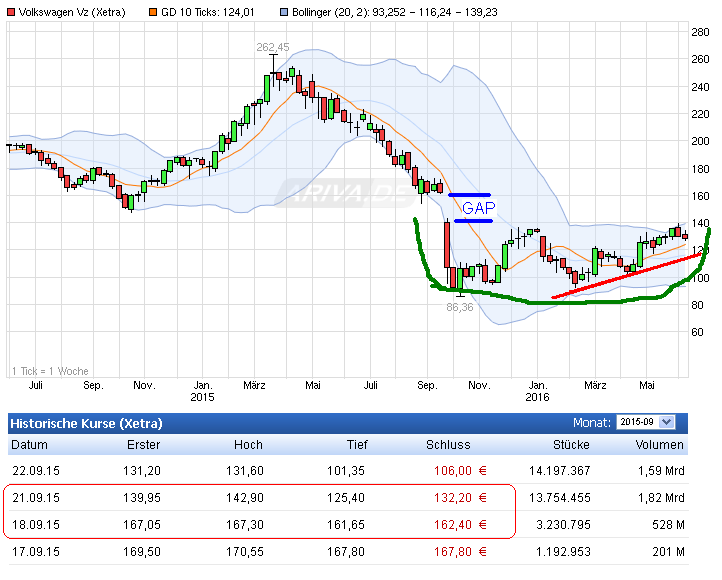Click the 1 Tick = 1 Woche note

(x=50, y=371)
